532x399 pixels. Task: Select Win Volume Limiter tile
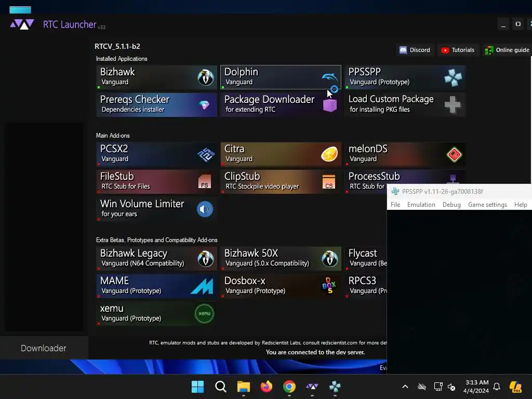tap(156, 209)
